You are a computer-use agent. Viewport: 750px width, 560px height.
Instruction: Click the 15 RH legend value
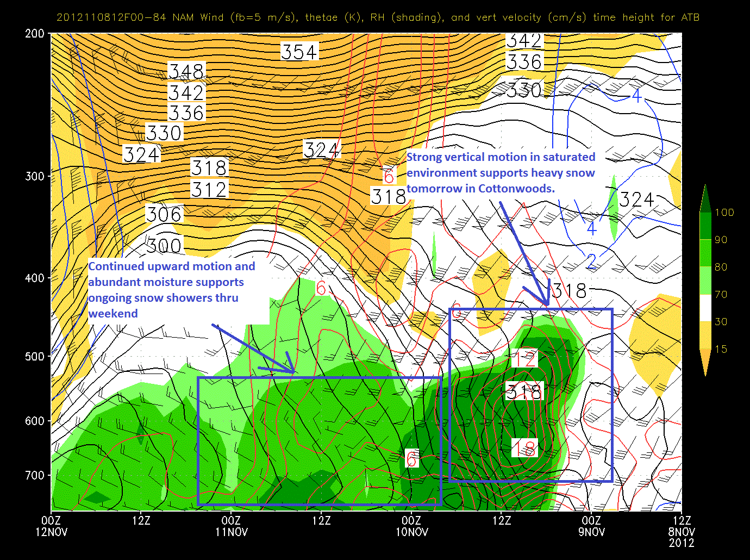pos(721,349)
